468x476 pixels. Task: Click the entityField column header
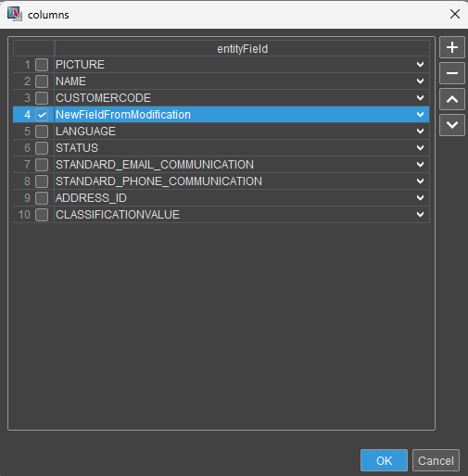242,49
